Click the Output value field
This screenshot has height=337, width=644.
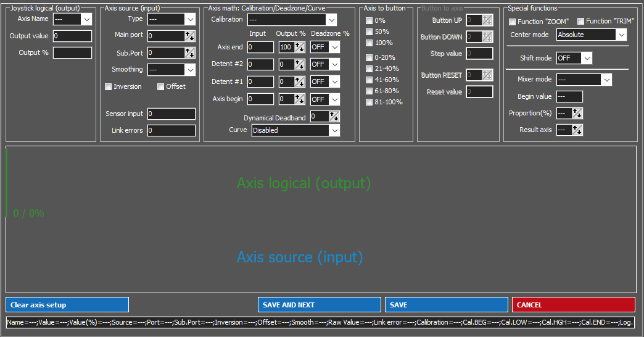coord(72,36)
